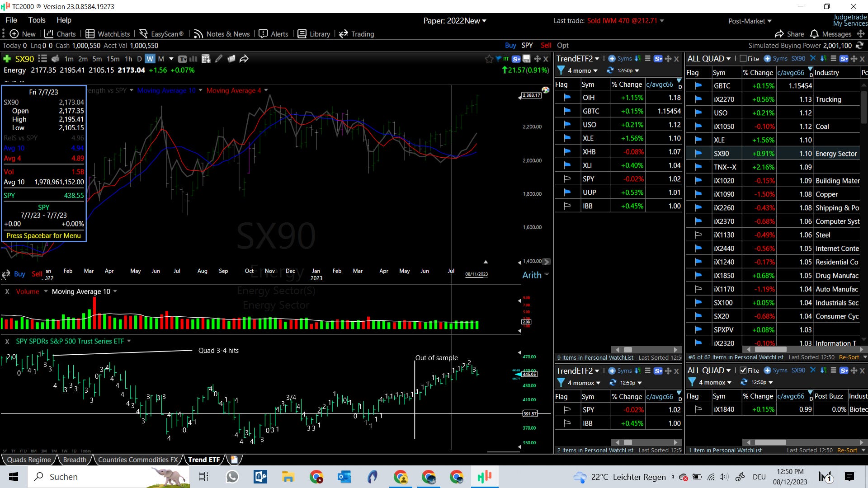This screenshot has width=868, height=488.
Task: Click the green plus add-chart icon
Action: coord(7,59)
